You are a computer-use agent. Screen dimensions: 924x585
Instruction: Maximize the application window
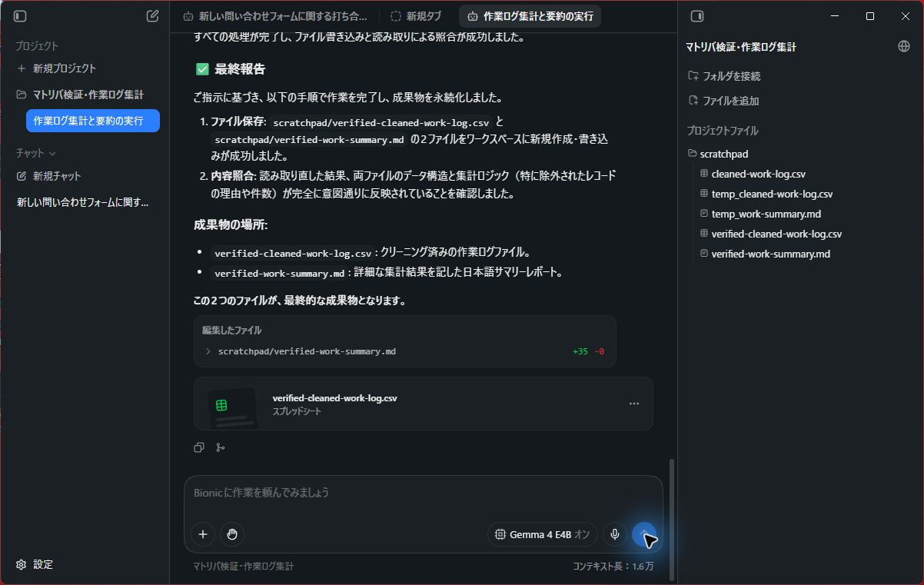[870, 16]
